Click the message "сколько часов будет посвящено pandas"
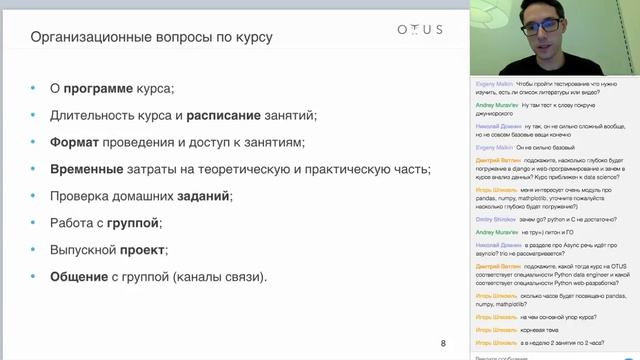 click(551, 300)
